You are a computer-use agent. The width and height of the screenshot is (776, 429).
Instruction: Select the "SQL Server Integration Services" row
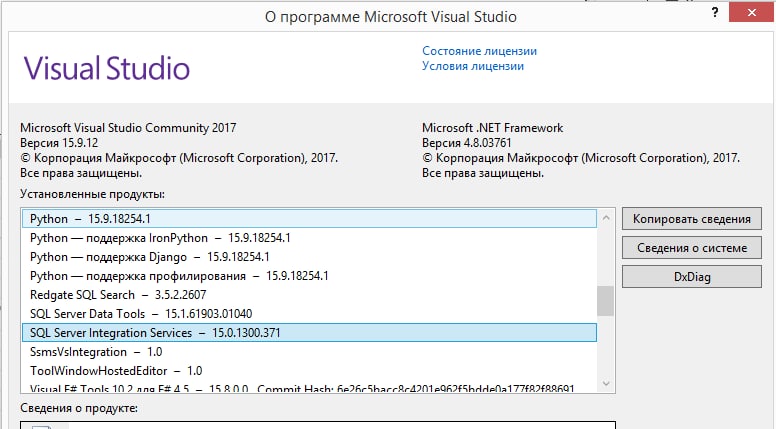309,333
